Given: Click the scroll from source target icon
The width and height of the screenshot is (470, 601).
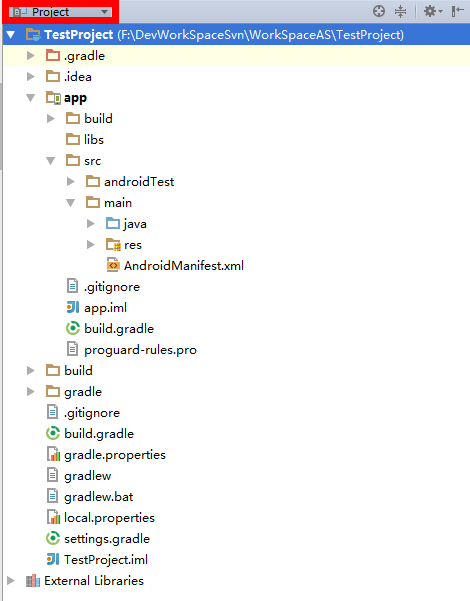Looking at the screenshot, I should [x=379, y=11].
